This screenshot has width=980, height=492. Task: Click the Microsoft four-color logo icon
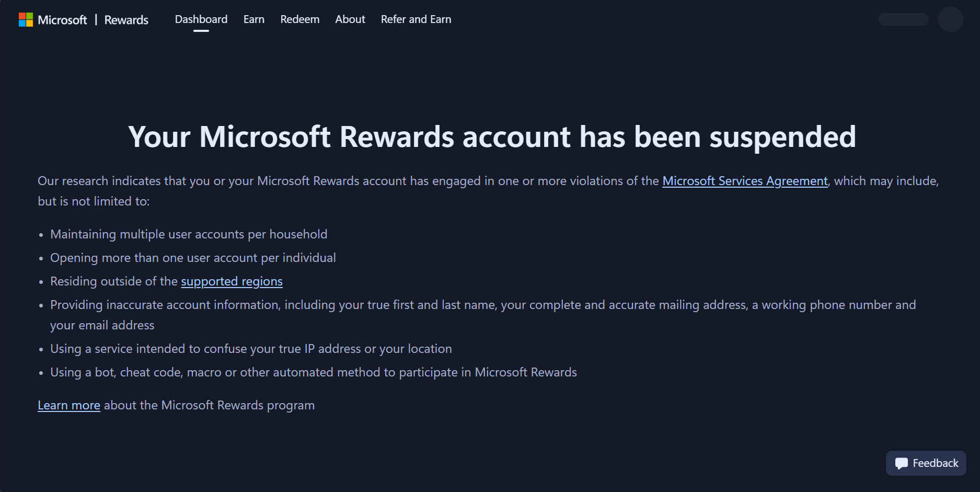(x=26, y=20)
